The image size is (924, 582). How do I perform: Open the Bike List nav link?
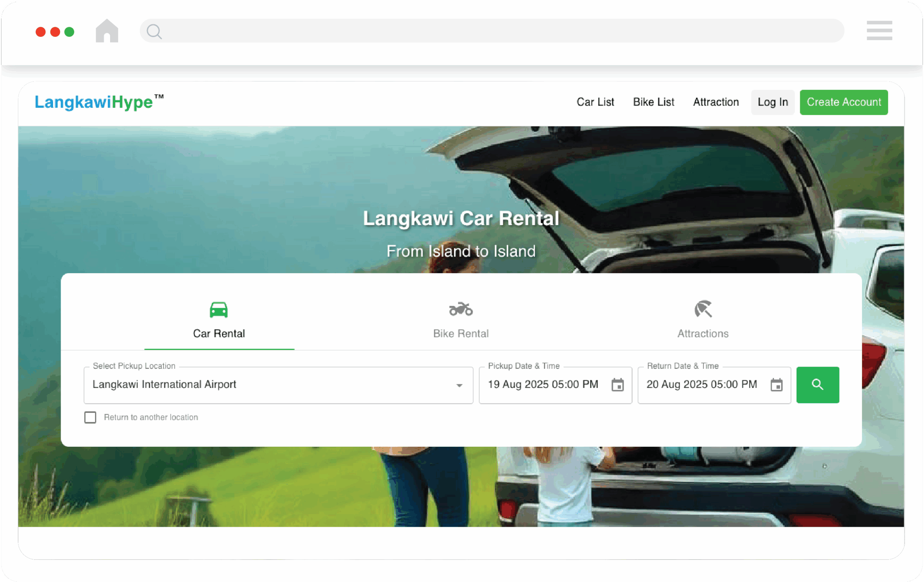tap(653, 102)
